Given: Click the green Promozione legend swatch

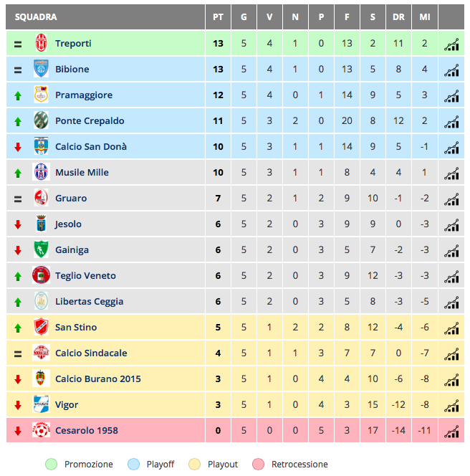Looking at the screenshot, I should pos(51,464).
